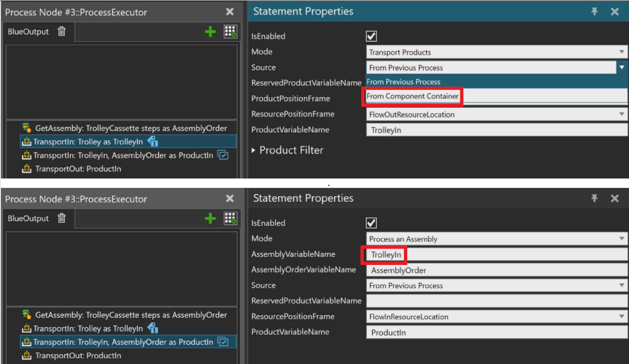Select bottom TransportOut: ProductIn statement

tap(78, 356)
